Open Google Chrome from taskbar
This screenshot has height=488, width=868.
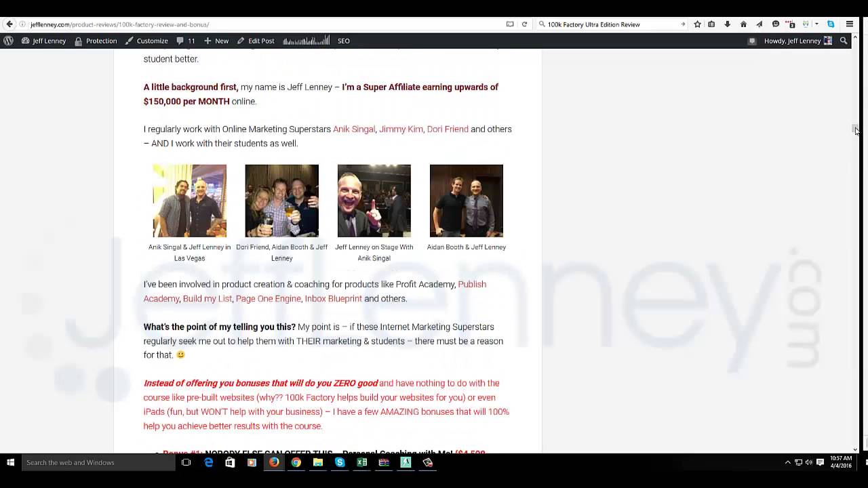(296, 462)
